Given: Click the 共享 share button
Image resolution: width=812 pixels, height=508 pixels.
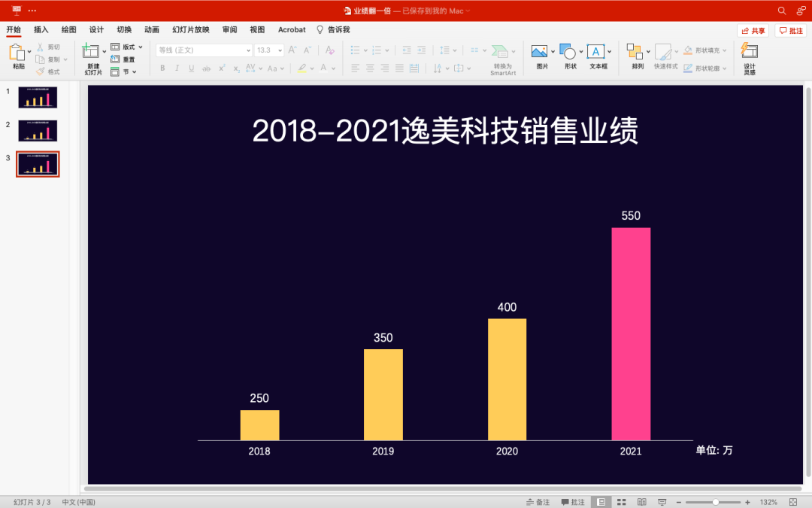Looking at the screenshot, I should pyautogui.click(x=752, y=29).
